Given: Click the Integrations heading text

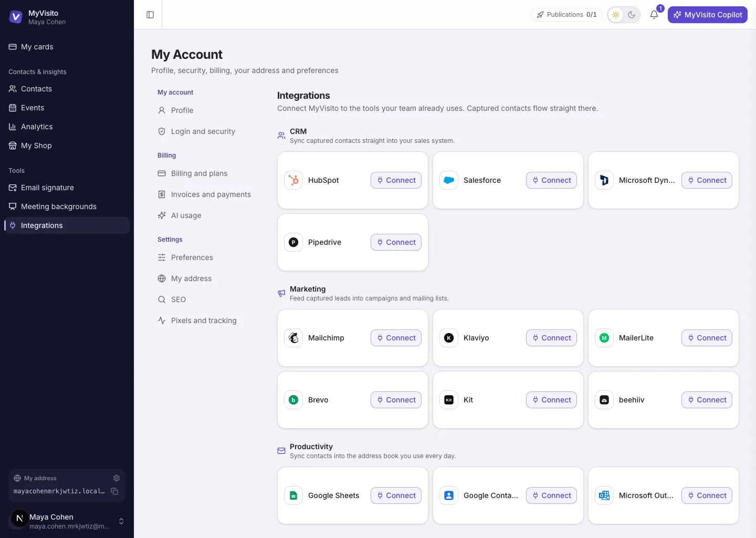Looking at the screenshot, I should [x=303, y=96].
